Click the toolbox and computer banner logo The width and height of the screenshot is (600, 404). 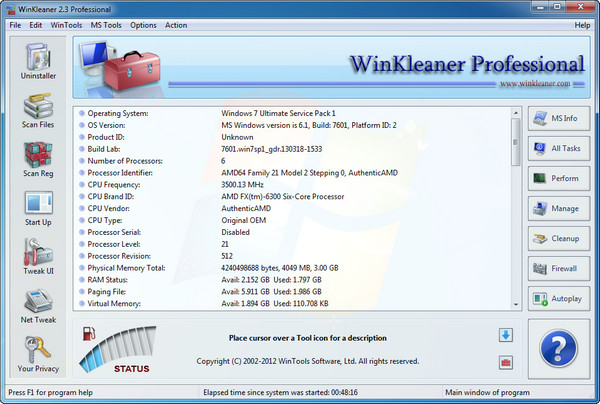click(x=119, y=67)
